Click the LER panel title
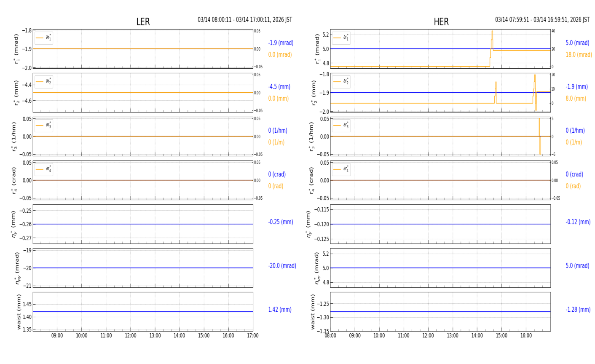 (x=143, y=22)
